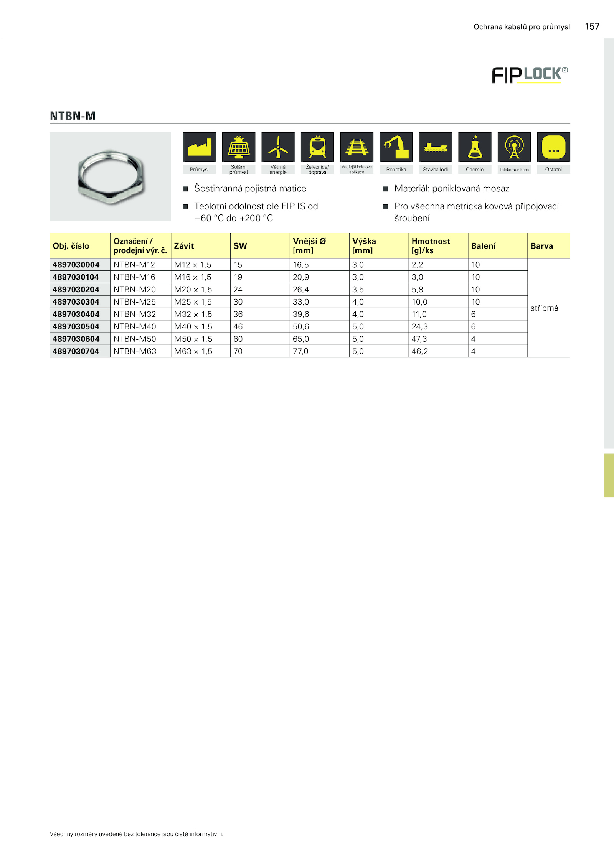Screen dimensions: 614x868
Task: Click the footnote 'Všechny rozměry uvedené bez tolerance'
Action: click(136, 834)
